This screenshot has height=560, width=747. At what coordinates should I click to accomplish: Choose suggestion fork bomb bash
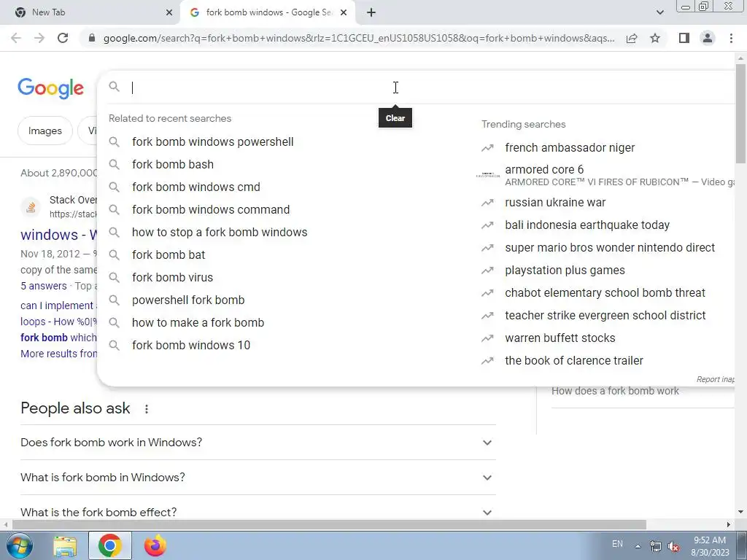[x=172, y=164]
